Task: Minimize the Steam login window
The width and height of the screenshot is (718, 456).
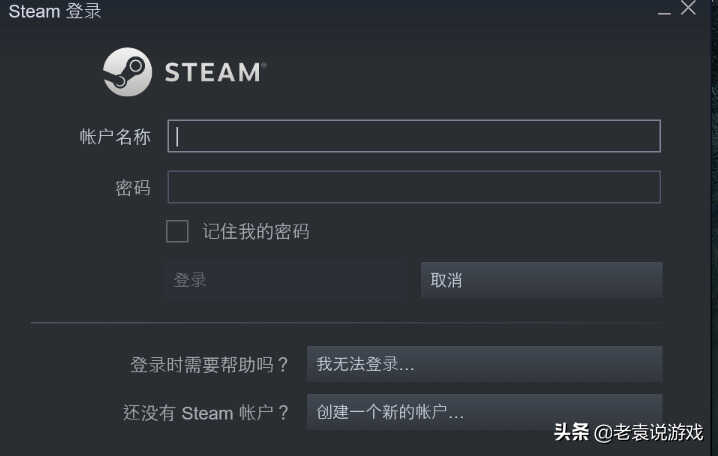Action: pyautogui.click(x=664, y=12)
